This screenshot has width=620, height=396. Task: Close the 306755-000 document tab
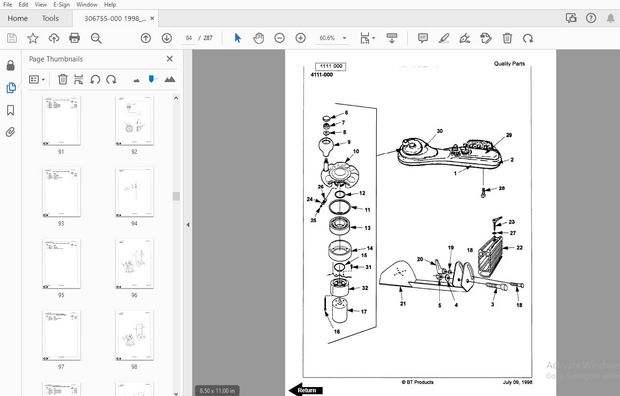[x=152, y=18]
